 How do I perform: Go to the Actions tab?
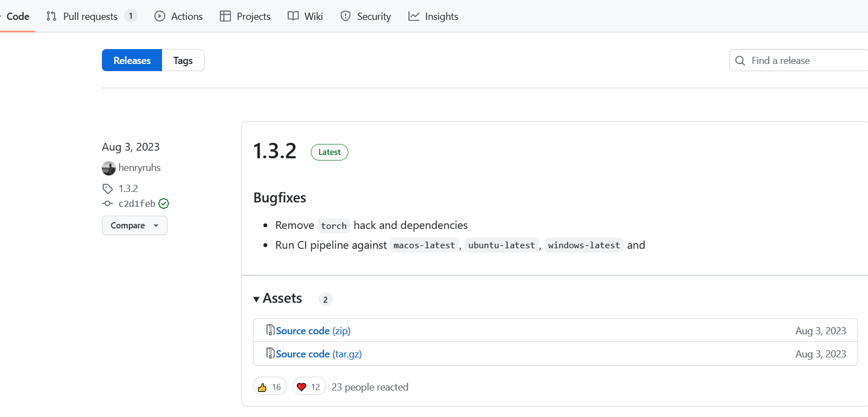[179, 16]
